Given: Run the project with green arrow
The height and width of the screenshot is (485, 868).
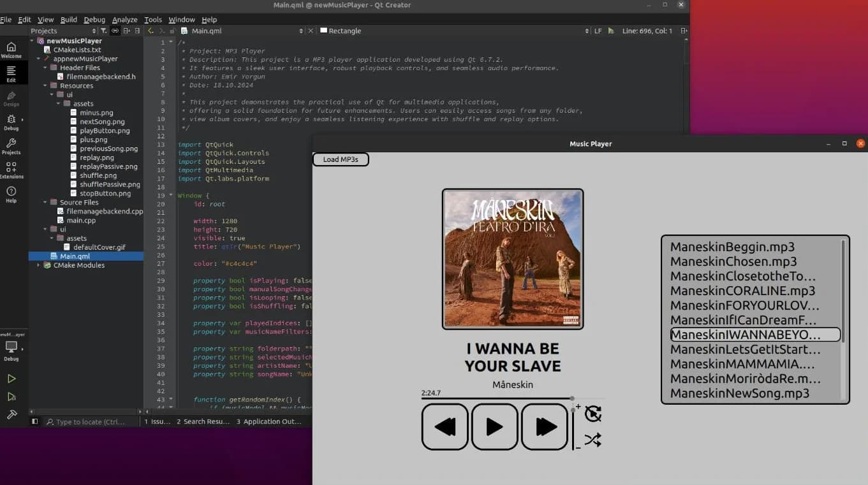Looking at the screenshot, I should point(11,379).
